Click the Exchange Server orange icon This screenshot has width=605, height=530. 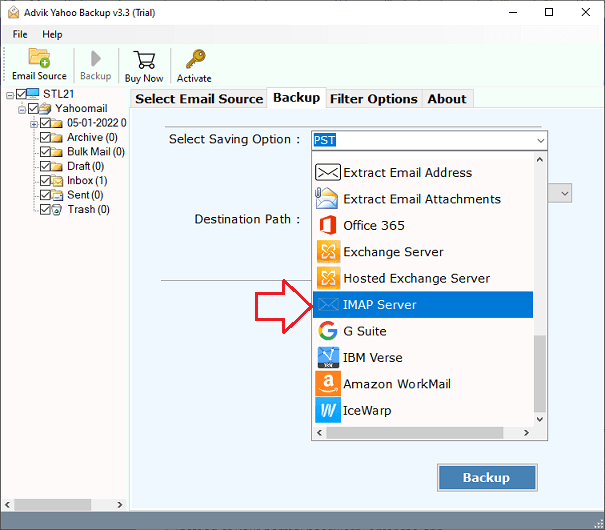pyautogui.click(x=328, y=251)
